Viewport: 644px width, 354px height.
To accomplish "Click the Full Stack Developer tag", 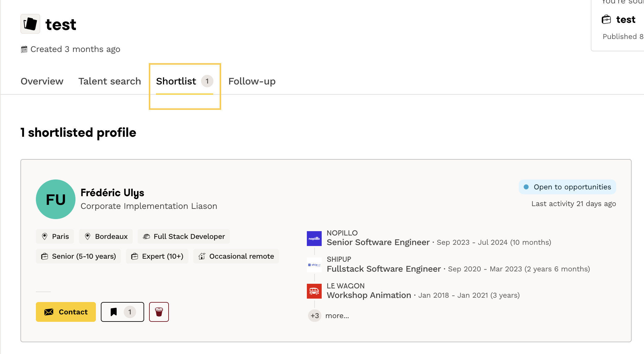I will 184,236.
